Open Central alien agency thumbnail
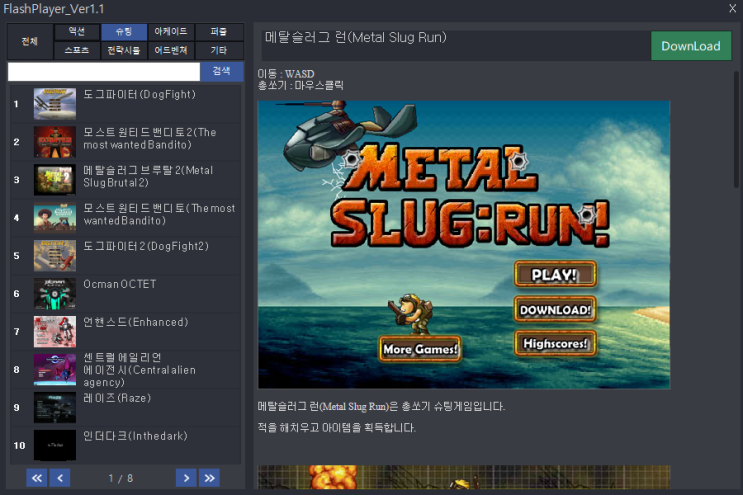This screenshot has width=743, height=495. tap(55, 369)
